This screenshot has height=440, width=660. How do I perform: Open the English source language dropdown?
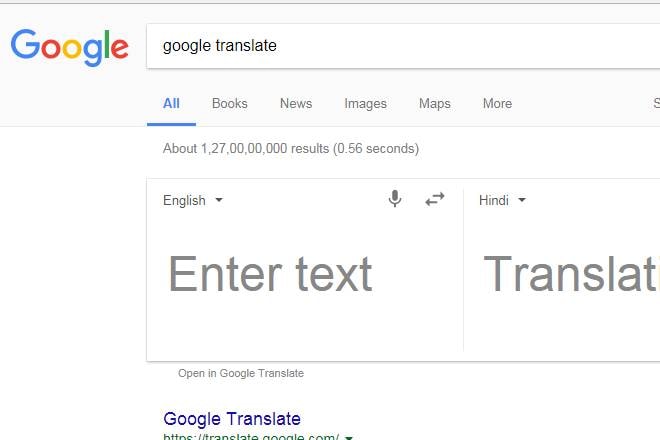(193, 200)
